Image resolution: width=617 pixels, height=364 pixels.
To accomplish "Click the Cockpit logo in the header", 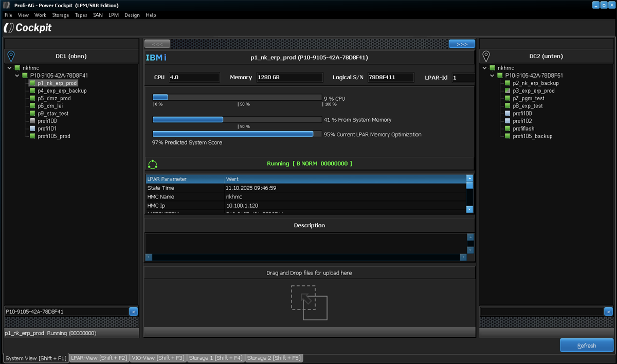I will click(28, 28).
